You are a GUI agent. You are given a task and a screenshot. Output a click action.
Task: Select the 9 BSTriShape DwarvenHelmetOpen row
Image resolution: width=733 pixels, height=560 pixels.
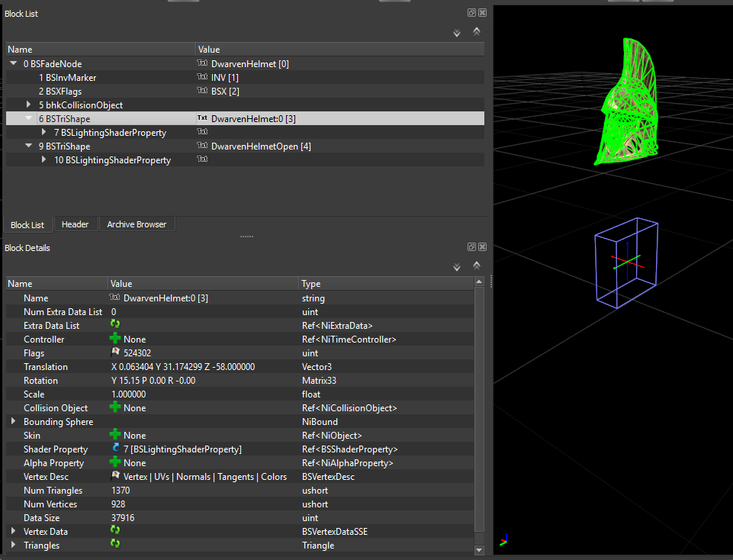coord(245,146)
